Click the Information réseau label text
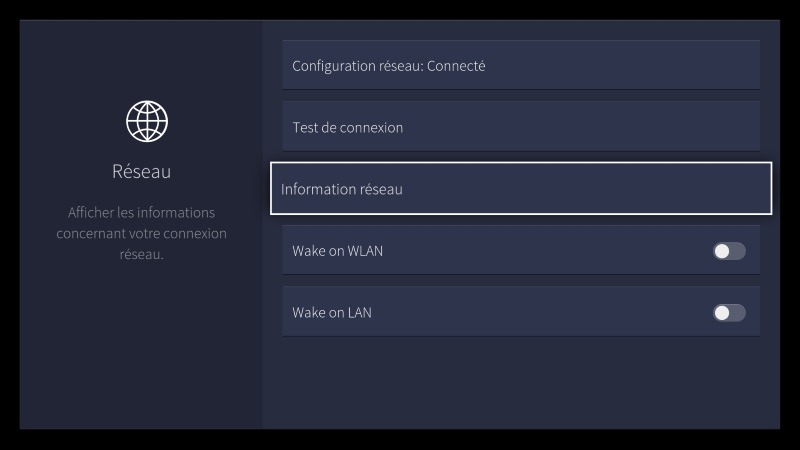The height and width of the screenshot is (450, 800). coord(341,189)
